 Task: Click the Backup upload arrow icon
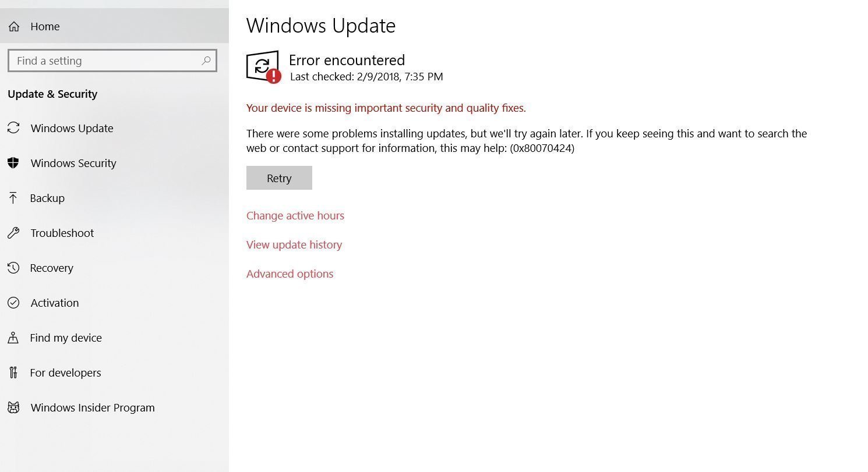13,198
